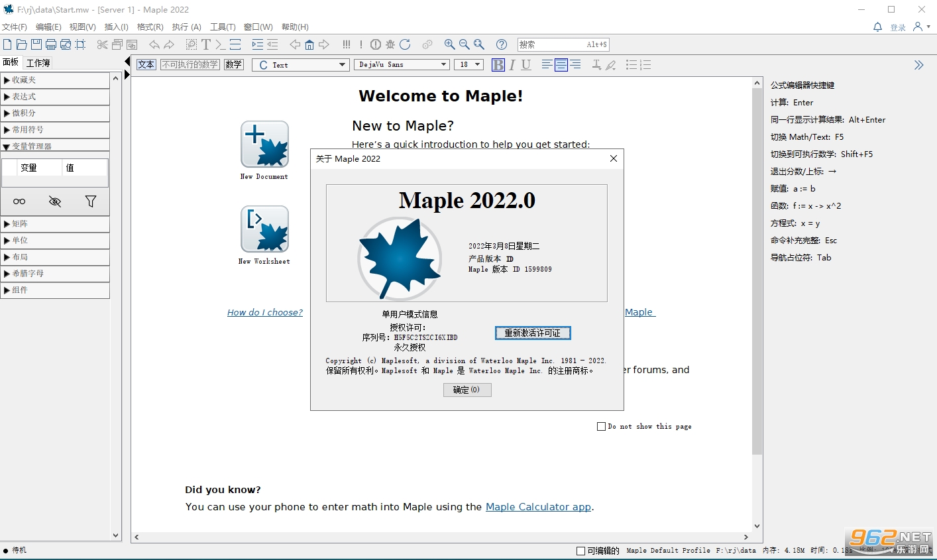Open the debugger bug icon

point(390,44)
